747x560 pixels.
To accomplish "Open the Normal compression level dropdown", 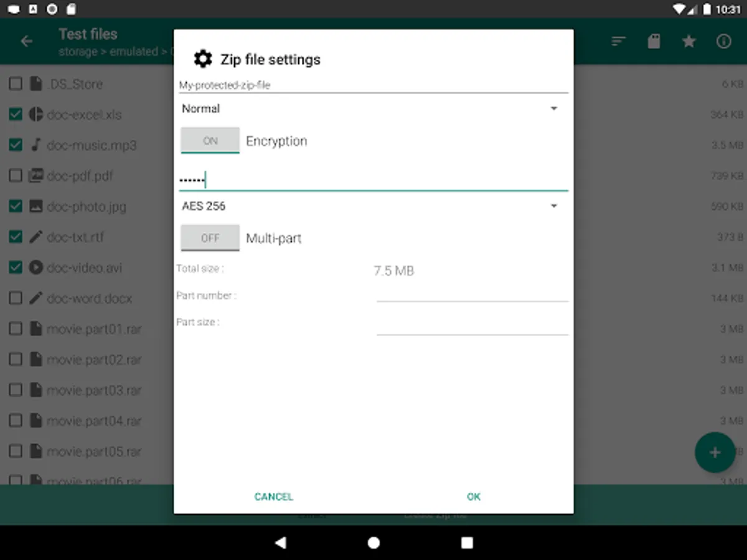I will pos(373,109).
